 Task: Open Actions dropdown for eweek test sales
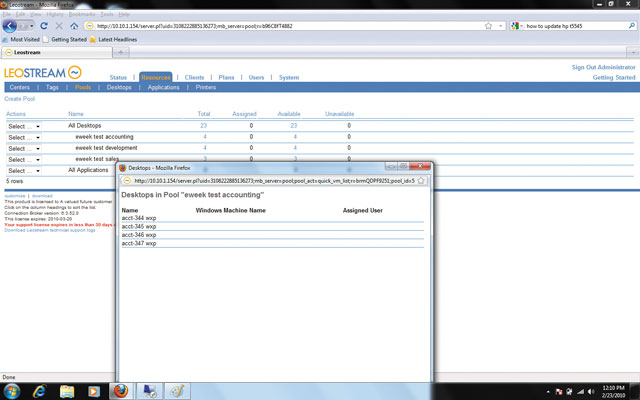point(24,160)
